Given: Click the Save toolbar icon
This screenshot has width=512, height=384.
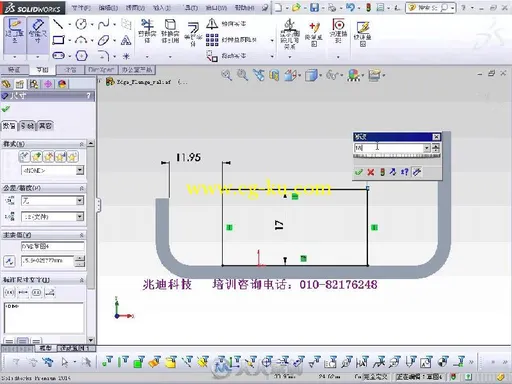Looking at the screenshot, I should point(314,8).
